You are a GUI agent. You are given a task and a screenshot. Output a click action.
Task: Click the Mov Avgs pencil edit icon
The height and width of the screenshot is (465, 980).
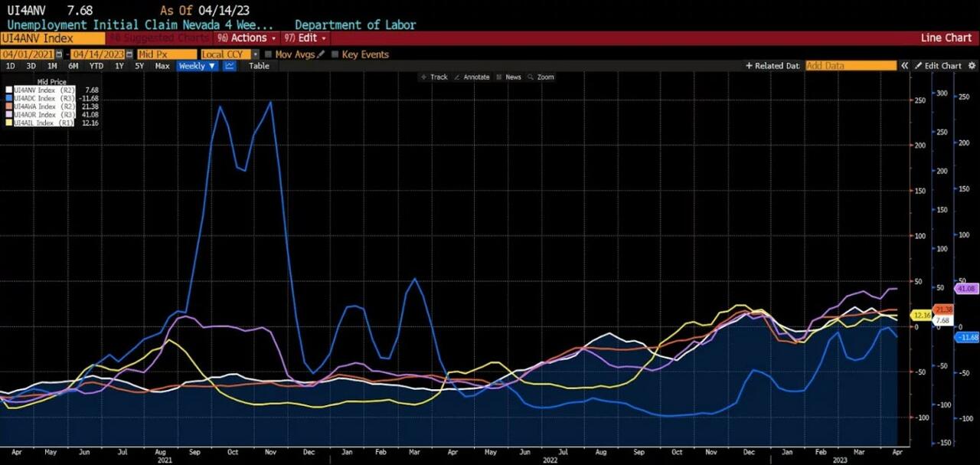tap(321, 54)
